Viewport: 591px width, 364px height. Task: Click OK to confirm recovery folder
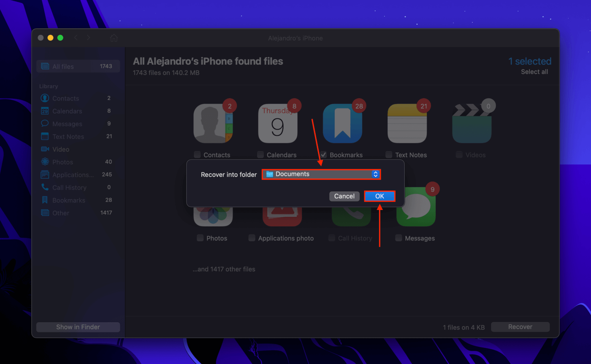pyautogui.click(x=380, y=196)
